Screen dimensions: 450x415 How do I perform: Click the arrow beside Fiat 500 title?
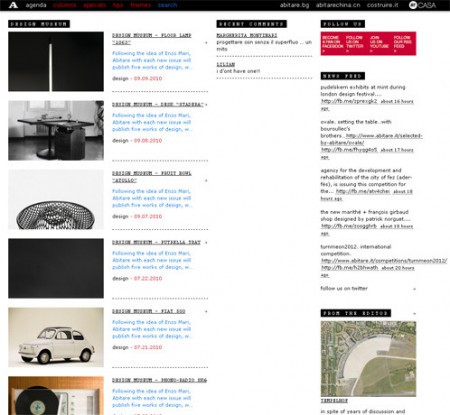click(206, 311)
